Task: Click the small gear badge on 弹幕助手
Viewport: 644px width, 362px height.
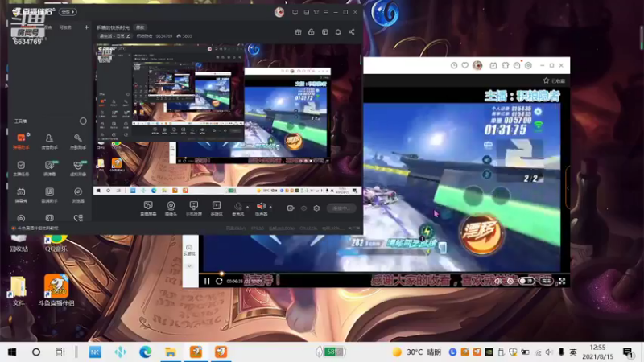Action: coord(28,134)
